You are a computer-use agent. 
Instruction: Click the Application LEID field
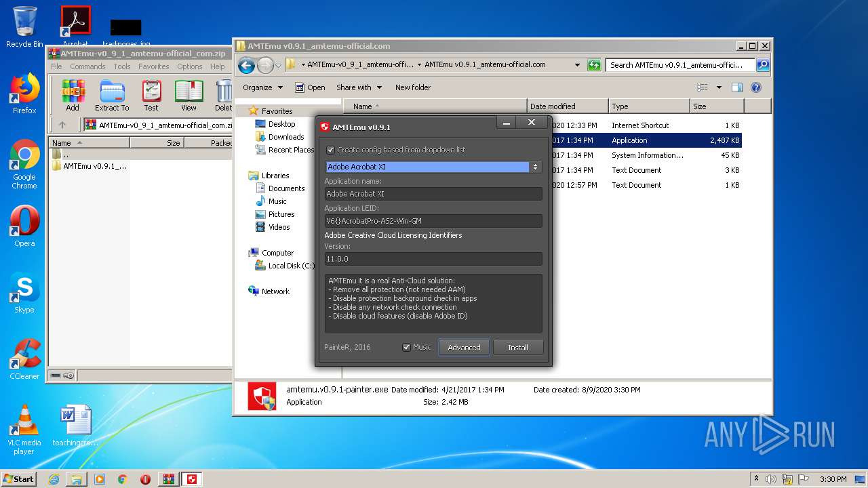point(433,221)
